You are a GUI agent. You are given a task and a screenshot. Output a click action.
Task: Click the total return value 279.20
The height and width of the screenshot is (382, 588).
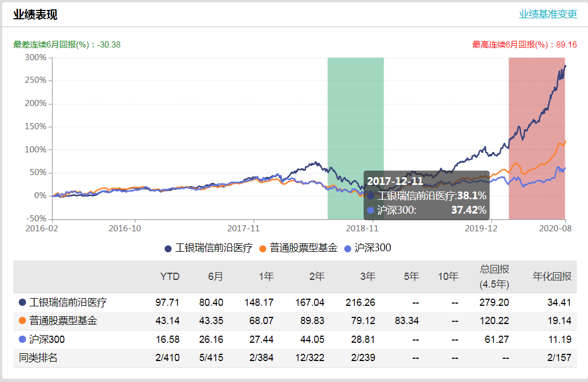(494, 302)
